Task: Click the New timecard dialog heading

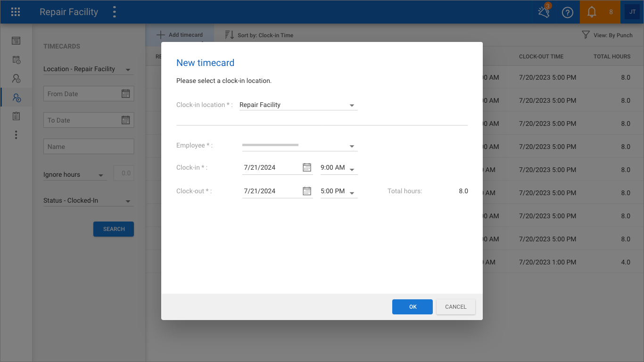Action: pos(205,63)
